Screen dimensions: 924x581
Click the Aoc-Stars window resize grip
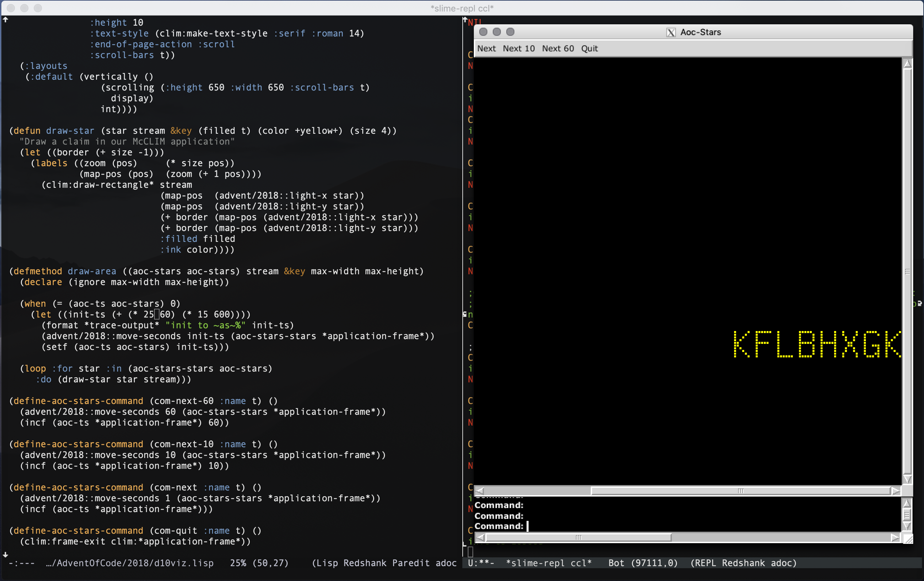point(908,539)
